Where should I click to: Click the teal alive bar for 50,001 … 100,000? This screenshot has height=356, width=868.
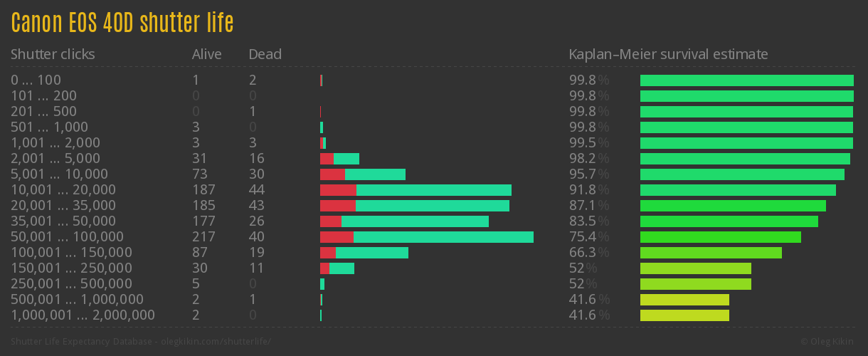coord(443,237)
